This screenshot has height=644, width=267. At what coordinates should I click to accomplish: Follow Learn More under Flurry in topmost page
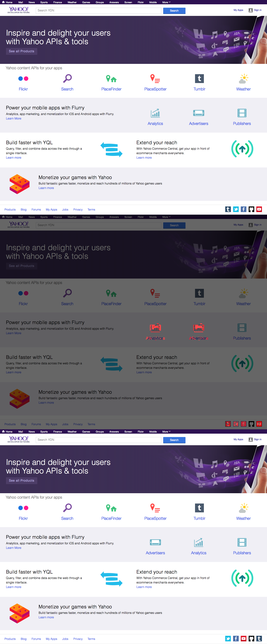[13, 119]
